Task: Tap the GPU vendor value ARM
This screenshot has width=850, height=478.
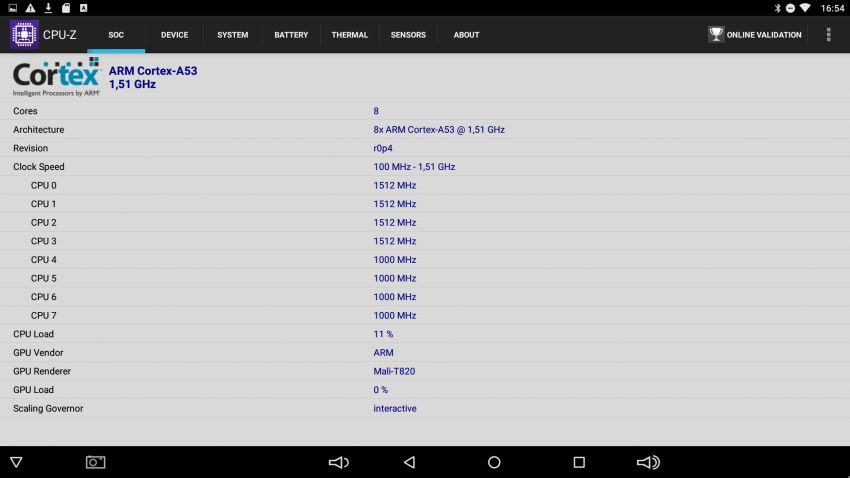Action: pos(383,353)
